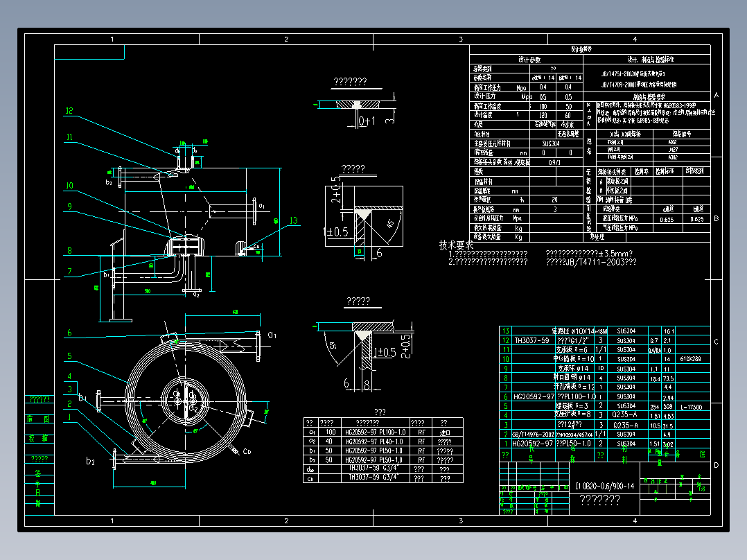
Task: Click part balloon number 11 on elevation view
Action: tap(69, 137)
